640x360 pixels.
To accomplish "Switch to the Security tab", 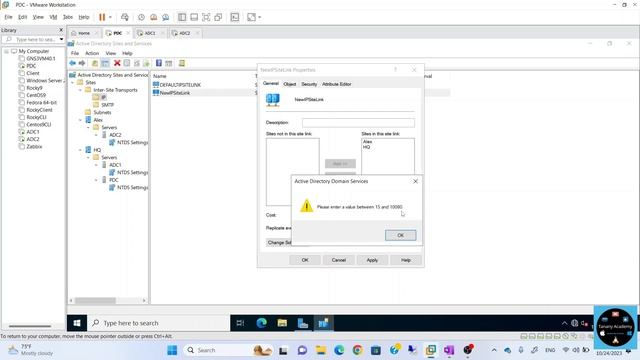I will click(309, 84).
